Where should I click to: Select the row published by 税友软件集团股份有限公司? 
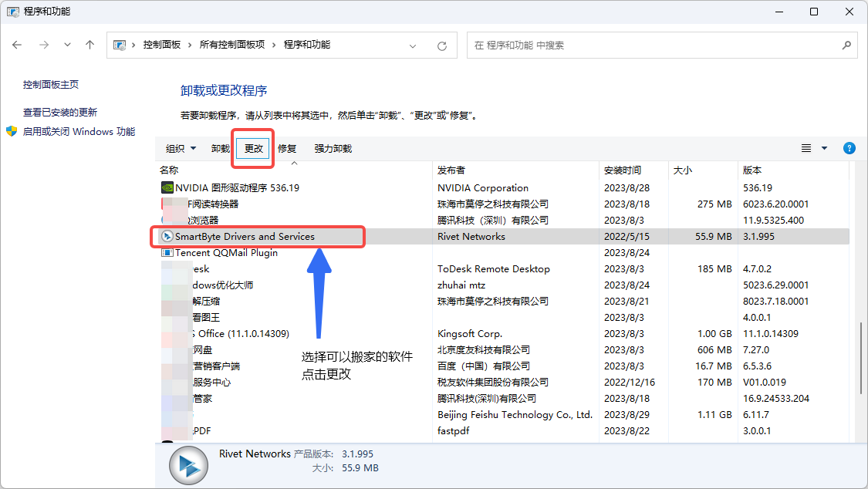click(x=502, y=383)
